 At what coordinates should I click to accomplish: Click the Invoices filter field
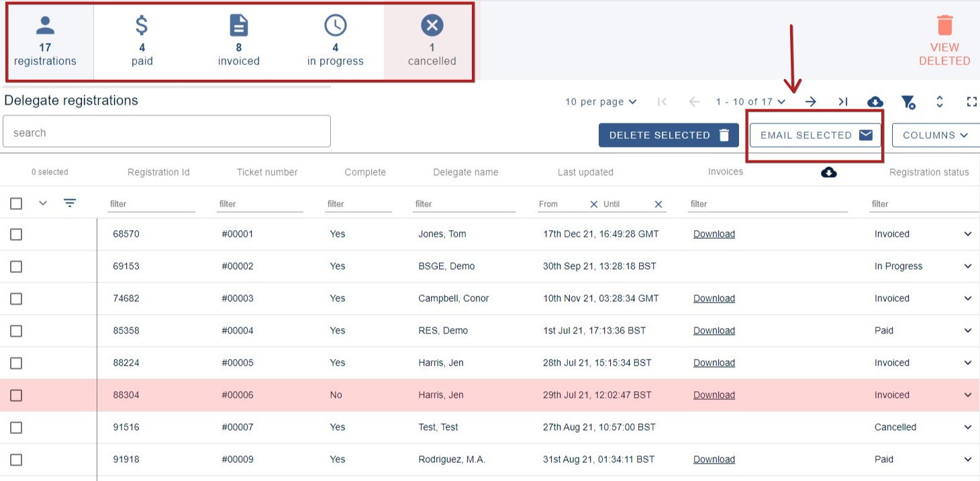[768, 204]
